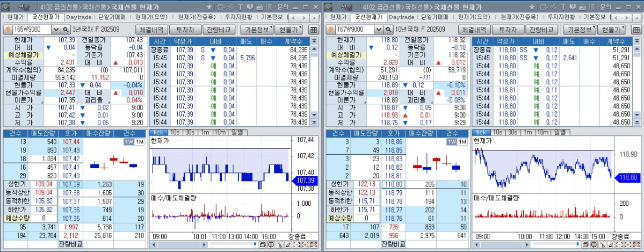Expand the 기본정보 dropdown button in the right window

tap(580, 30)
